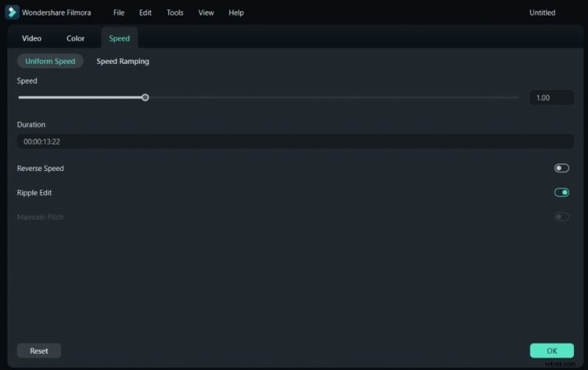The image size is (588, 370).
Task: Click the Untitled project title
Action: tap(542, 13)
